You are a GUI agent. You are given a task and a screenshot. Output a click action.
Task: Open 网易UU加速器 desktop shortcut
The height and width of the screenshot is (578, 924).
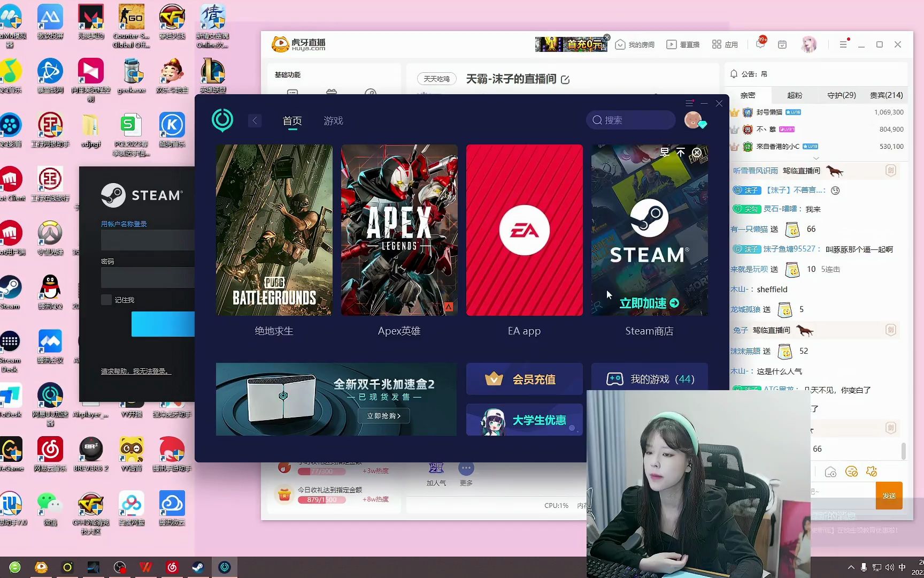click(x=50, y=405)
